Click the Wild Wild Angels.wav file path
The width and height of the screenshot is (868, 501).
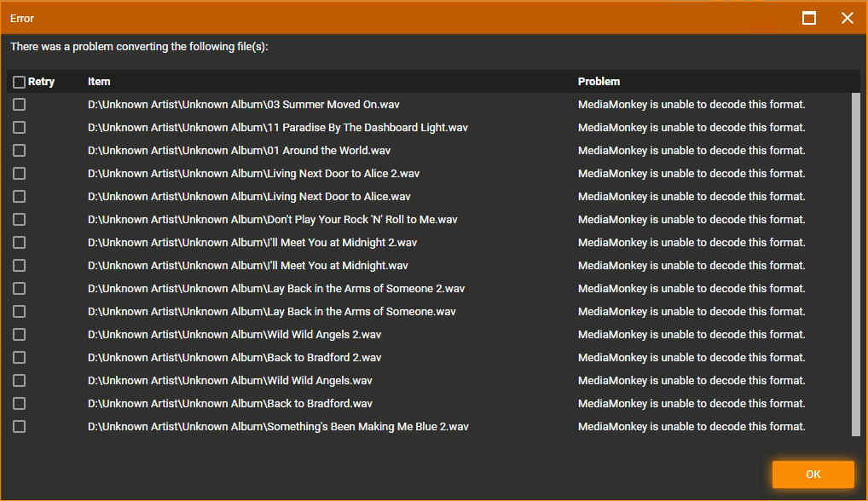230,381
